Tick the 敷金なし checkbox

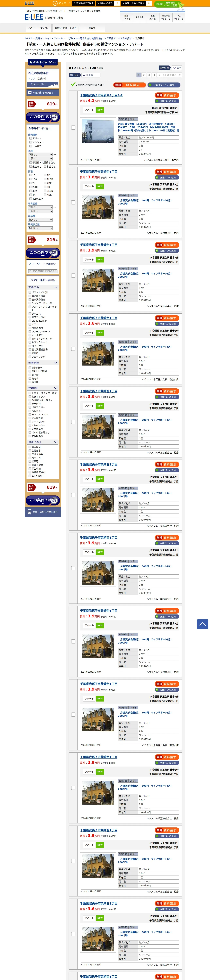click(30, 166)
